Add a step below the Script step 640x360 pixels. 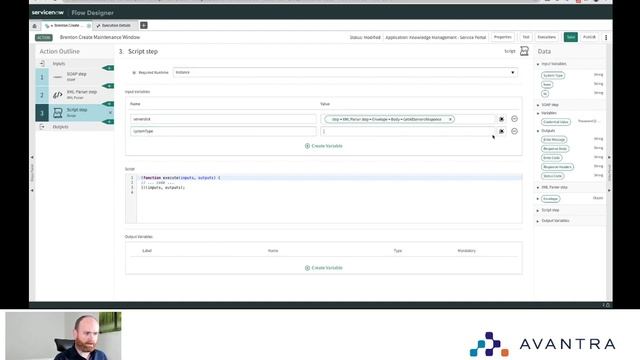(x=108, y=122)
